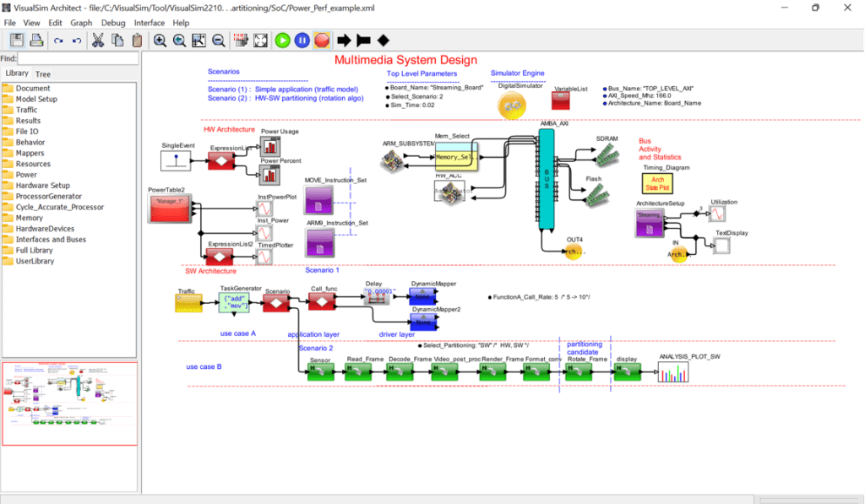Image resolution: width=865 pixels, height=504 pixels.
Task: Click the Zoom Out magnifier icon
Action: tap(218, 40)
